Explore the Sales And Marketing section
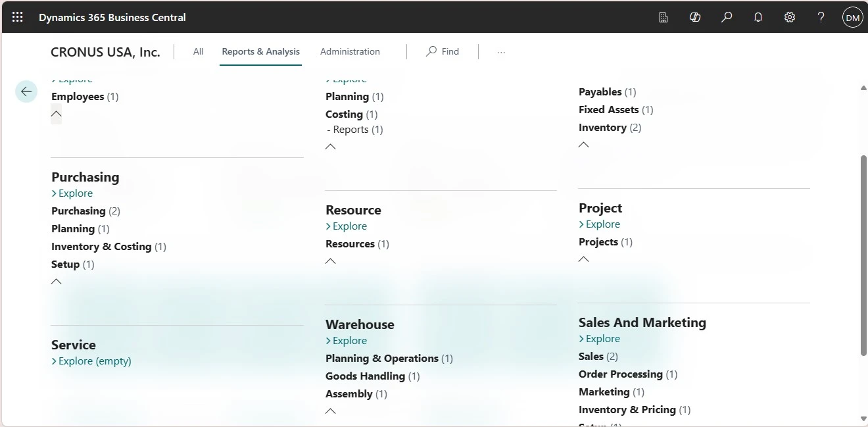The width and height of the screenshot is (868, 427). [600, 339]
